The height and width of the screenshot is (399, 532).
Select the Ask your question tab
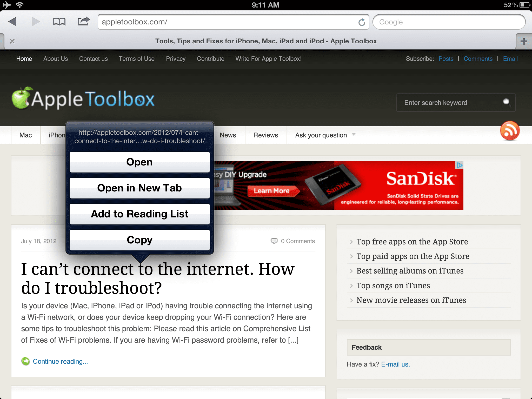pyautogui.click(x=321, y=135)
